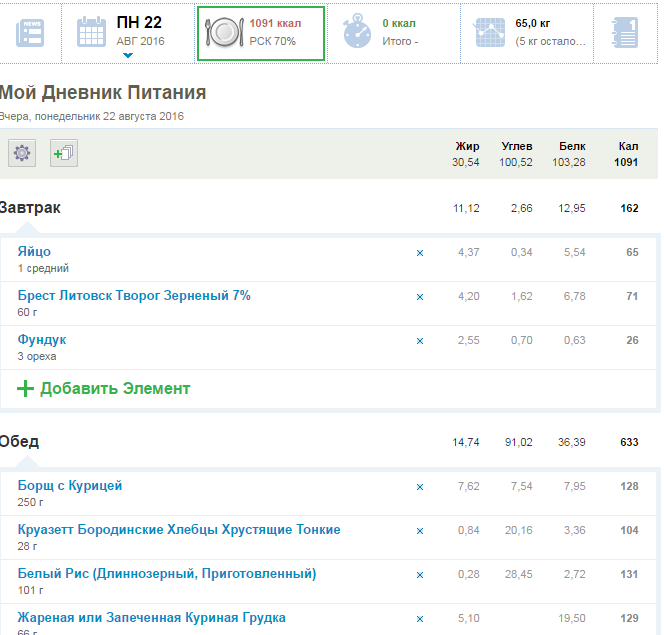Open the news feed icon tab
664x635 pixels.
click(x=30, y=32)
